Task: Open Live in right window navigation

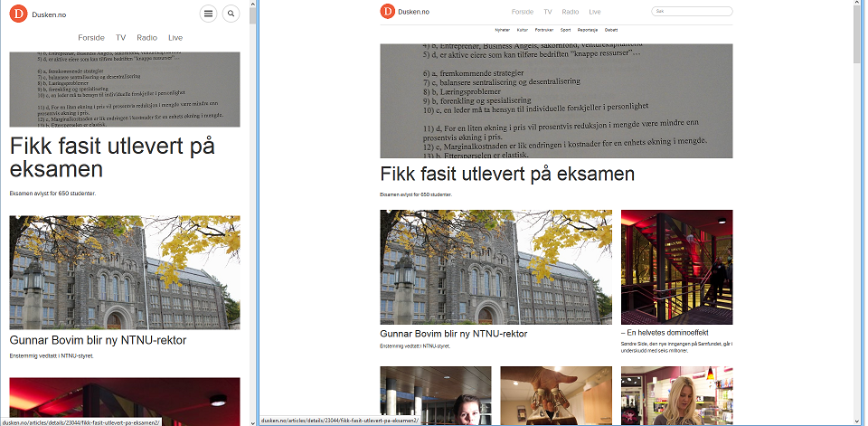Action: pos(595,12)
